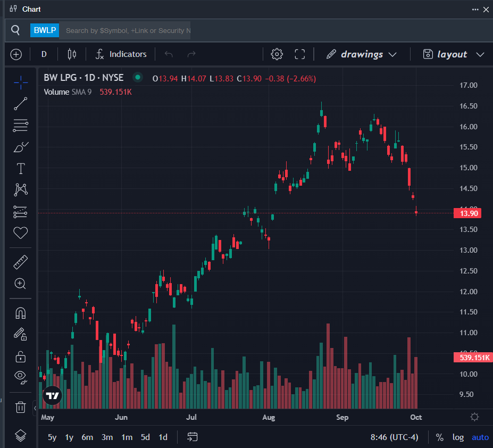The width and height of the screenshot is (493, 448).
Task: Enter fullscreen chart mode
Action: [300, 54]
